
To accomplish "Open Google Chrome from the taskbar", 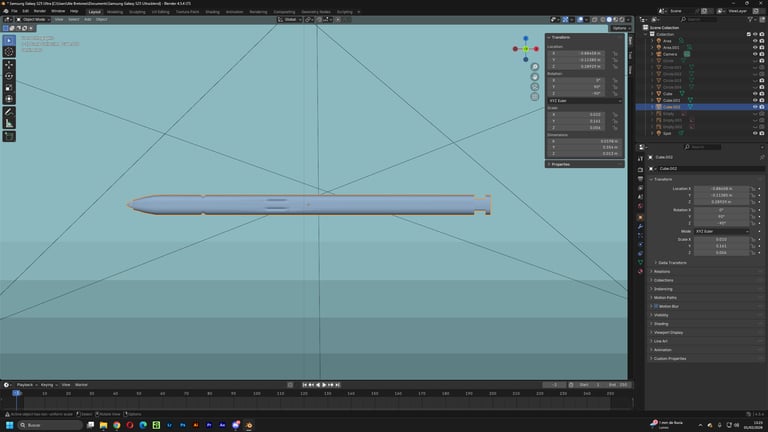I will [x=117, y=425].
